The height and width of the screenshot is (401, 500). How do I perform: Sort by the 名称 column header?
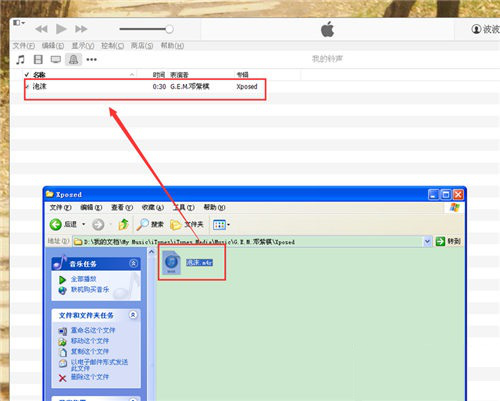[39, 75]
